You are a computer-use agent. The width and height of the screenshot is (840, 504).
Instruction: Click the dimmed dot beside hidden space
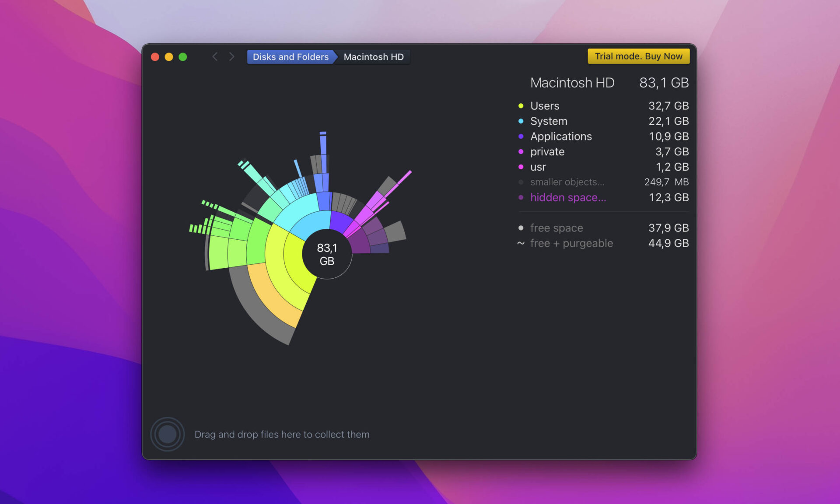click(521, 198)
